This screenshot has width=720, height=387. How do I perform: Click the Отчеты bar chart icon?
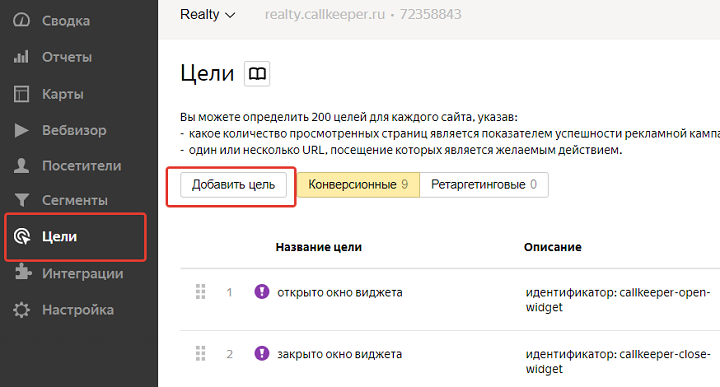click(21, 57)
